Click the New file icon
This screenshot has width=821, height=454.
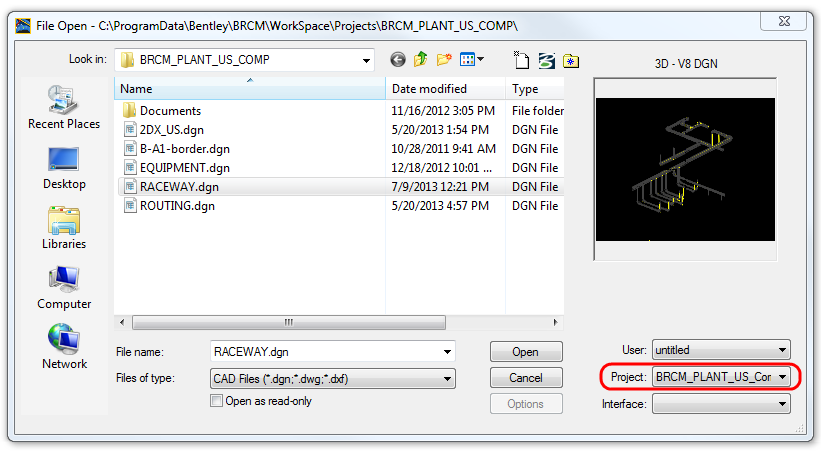click(521, 60)
